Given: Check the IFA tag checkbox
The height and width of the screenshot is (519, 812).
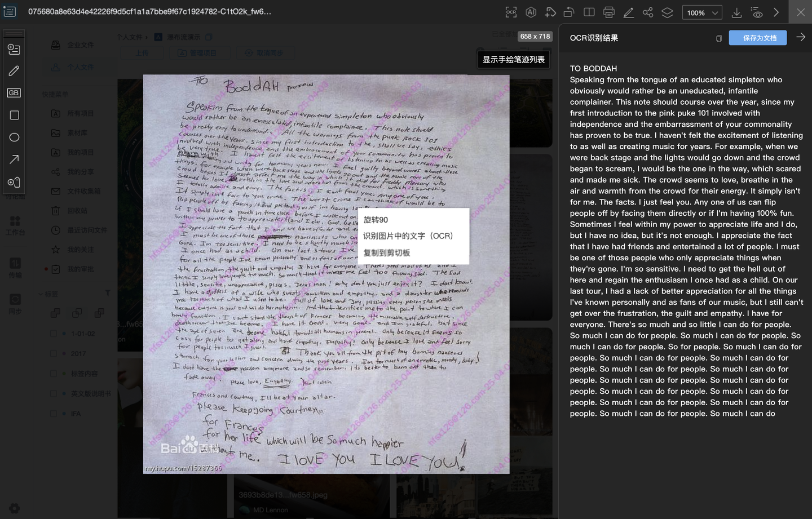Looking at the screenshot, I should pos(54,414).
